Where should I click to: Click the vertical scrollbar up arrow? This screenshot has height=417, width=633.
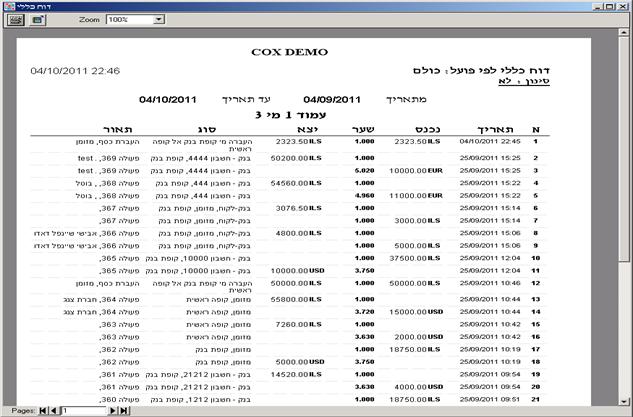(x=625, y=34)
